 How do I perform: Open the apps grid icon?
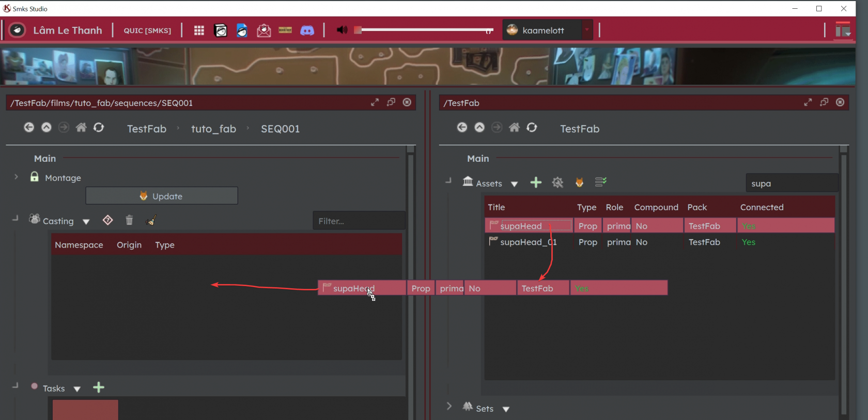click(199, 30)
